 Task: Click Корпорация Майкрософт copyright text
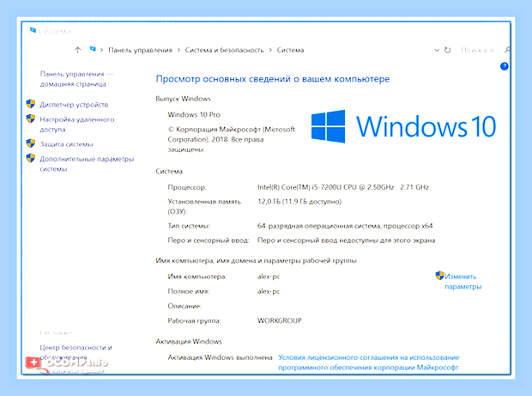tap(231, 139)
